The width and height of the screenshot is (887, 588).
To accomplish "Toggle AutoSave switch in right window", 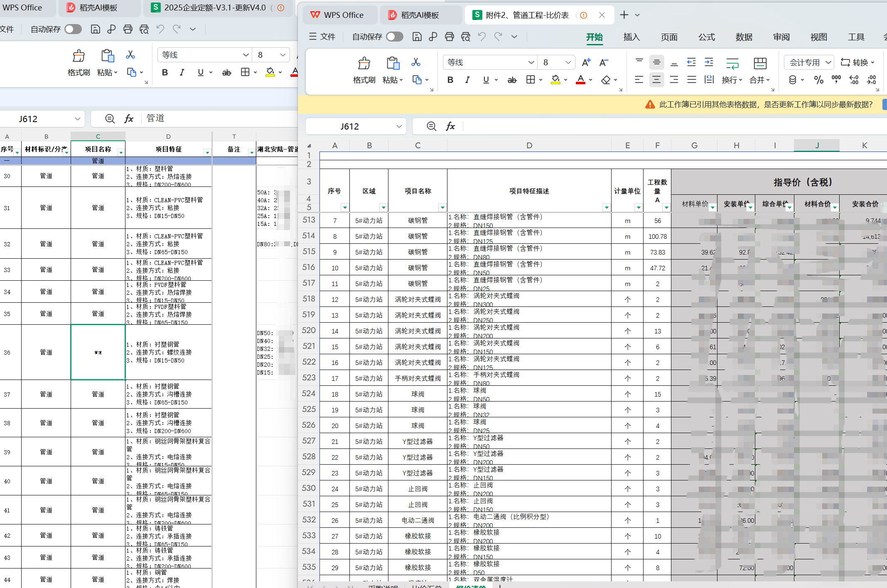I will [394, 37].
